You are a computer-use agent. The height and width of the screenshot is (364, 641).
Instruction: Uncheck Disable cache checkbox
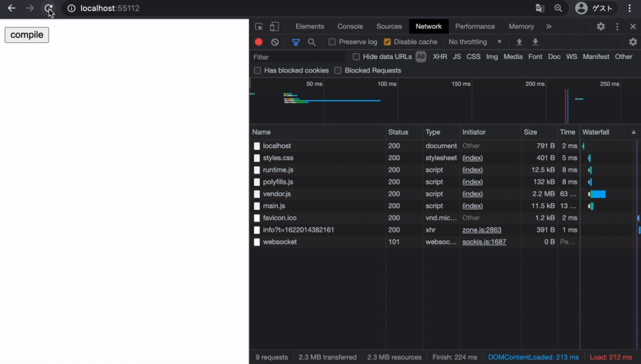pos(387,42)
